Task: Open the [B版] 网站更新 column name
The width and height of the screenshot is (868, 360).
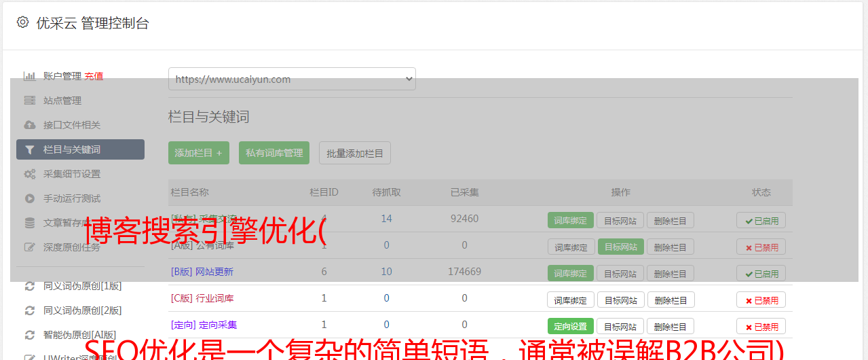Action: click(202, 272)
